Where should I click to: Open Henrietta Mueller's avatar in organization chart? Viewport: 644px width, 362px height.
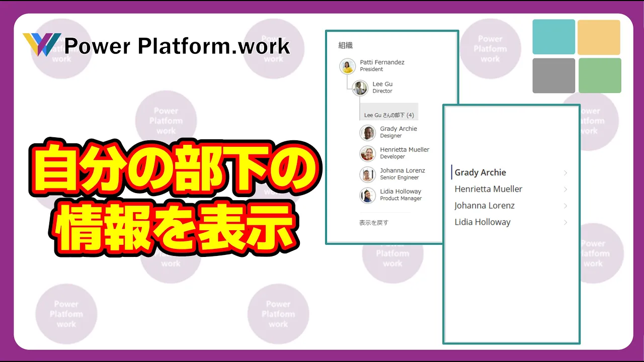tap(368, 153)
